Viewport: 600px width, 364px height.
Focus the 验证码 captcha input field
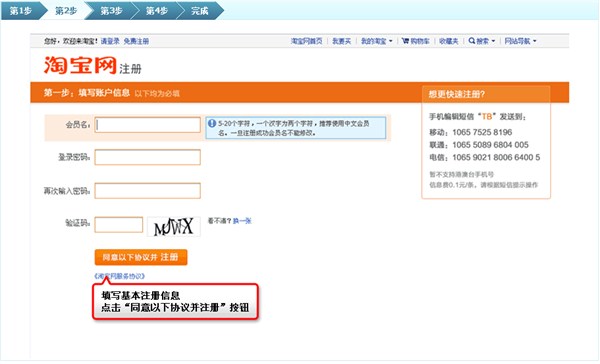[x=119, y=225]
